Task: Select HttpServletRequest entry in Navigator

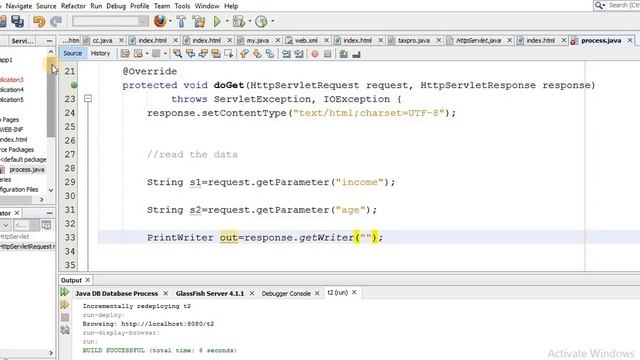Action: click(x=27, y=247)
